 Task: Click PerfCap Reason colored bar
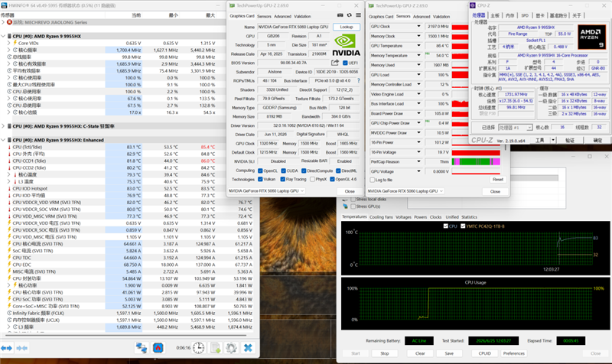476,161
